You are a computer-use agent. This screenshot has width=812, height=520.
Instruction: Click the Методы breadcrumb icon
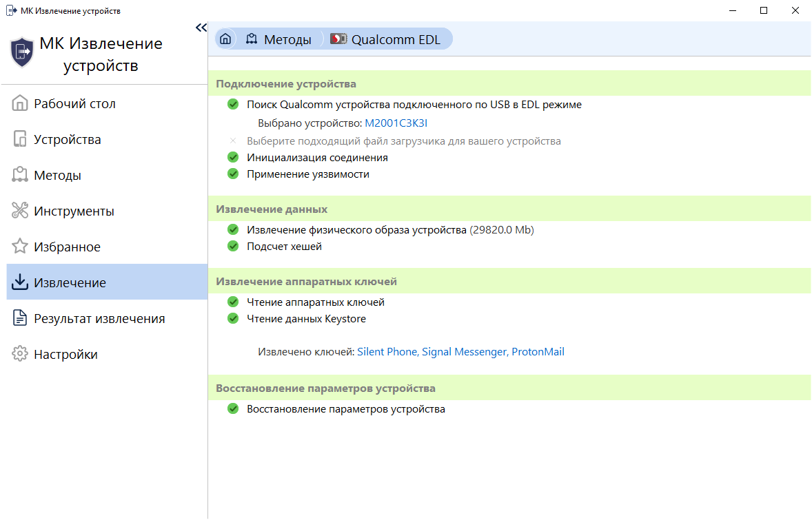click(x=252, y=39)
